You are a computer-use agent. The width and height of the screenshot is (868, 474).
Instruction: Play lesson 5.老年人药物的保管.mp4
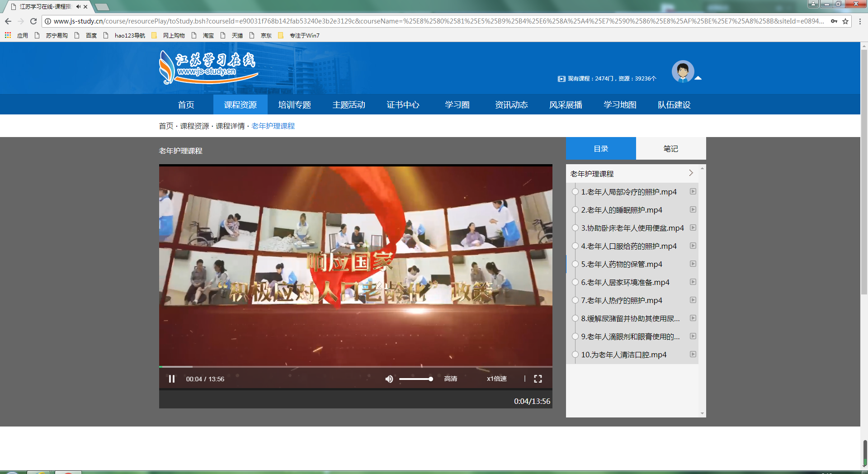[x=621, y=264]
